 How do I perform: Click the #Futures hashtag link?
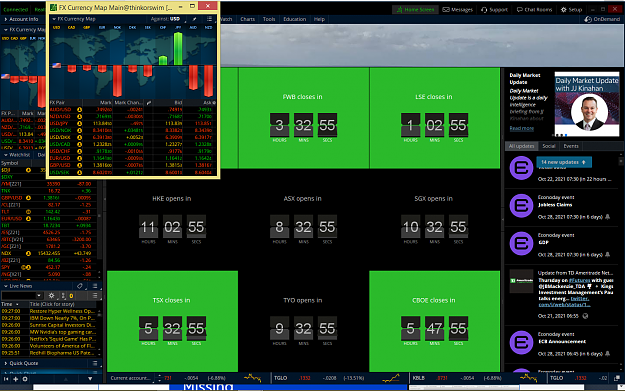point(580,281)
